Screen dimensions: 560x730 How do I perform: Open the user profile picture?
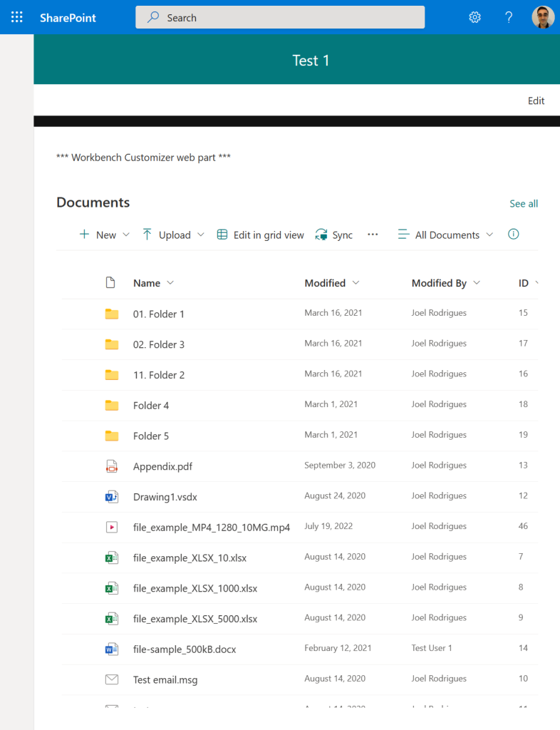[x=543, y=17]
